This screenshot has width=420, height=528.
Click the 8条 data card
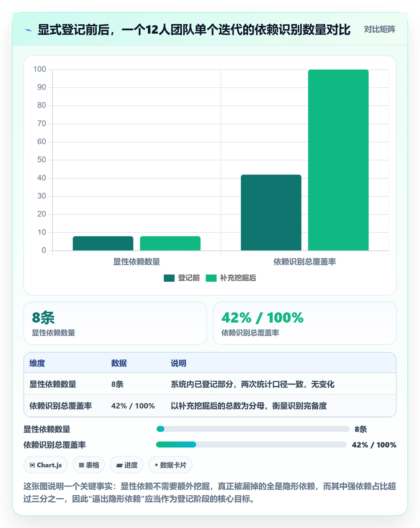pyautogui.click(x=115, y=323)
